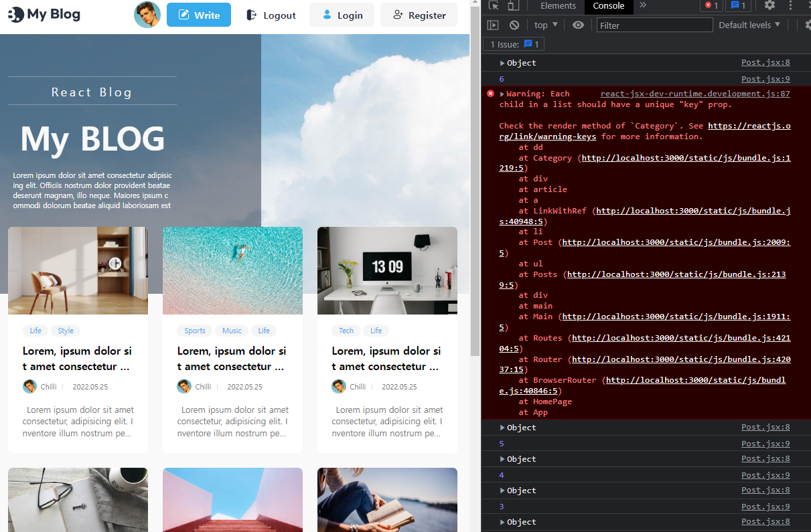Viewport: 811px width, 532px height.
Task: Show the console sidebar panel icon
Action: (x=493, y=25)
